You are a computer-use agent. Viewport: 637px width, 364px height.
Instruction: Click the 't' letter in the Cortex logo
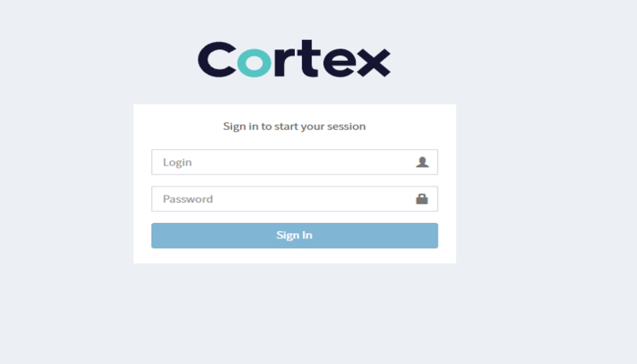click(311, 58)
